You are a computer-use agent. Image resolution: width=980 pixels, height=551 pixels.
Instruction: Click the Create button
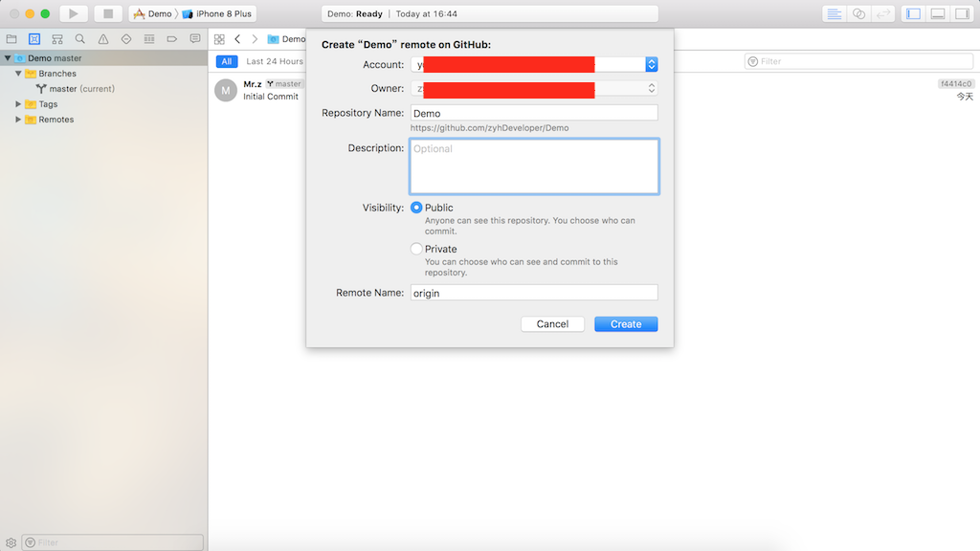click(626, 323)
